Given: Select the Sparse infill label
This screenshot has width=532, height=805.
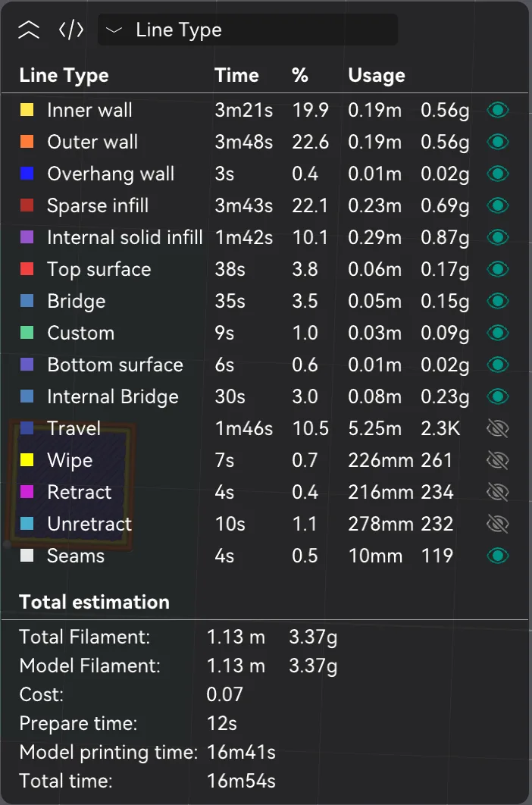Looking at the screenshot, I should coord(98,205).
